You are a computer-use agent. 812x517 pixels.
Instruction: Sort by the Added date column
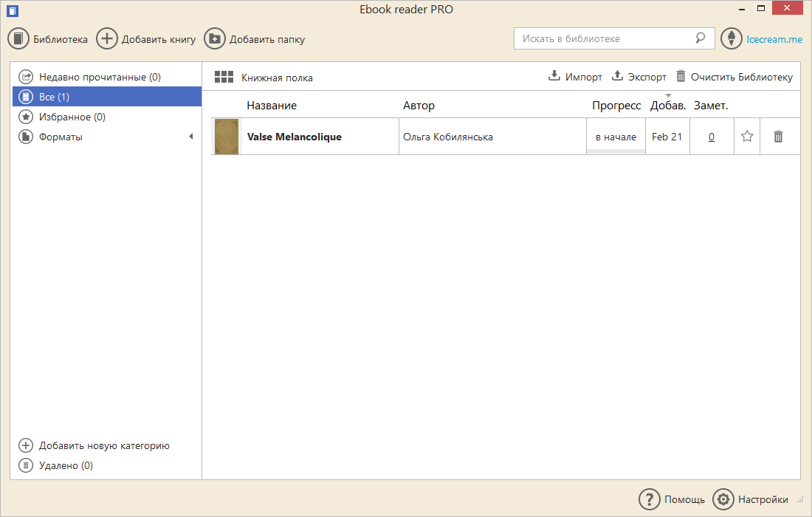pyautogui.click(x=667, y=106)
